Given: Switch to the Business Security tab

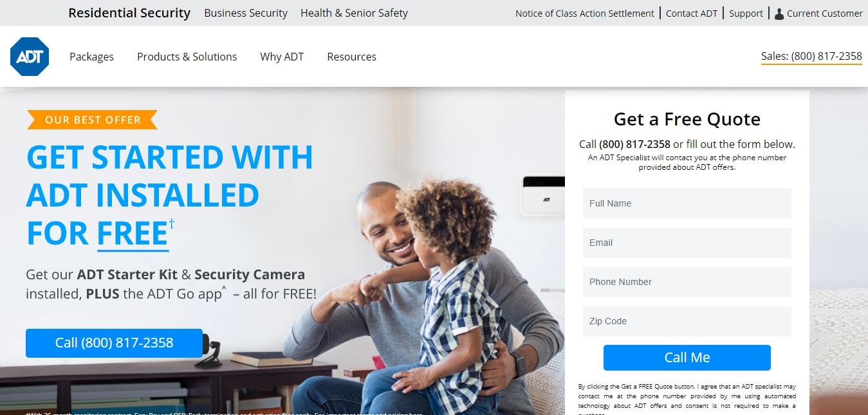Looking at the screenshot, I should [x=246, y=13].
